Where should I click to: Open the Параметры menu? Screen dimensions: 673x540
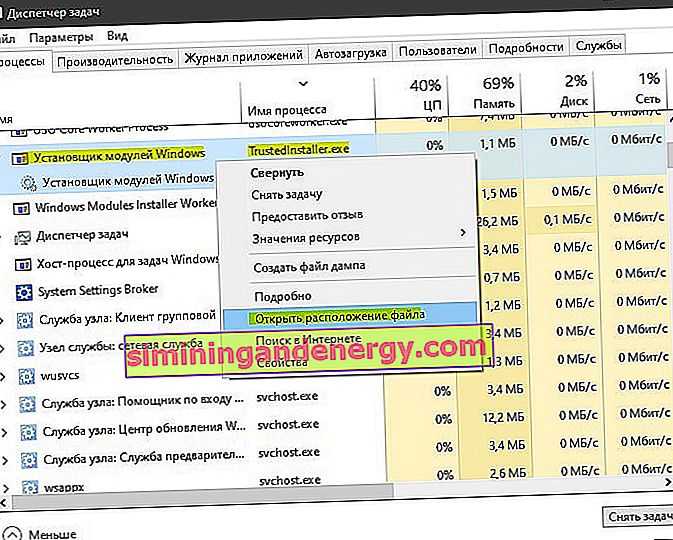[x=61, y=37]
